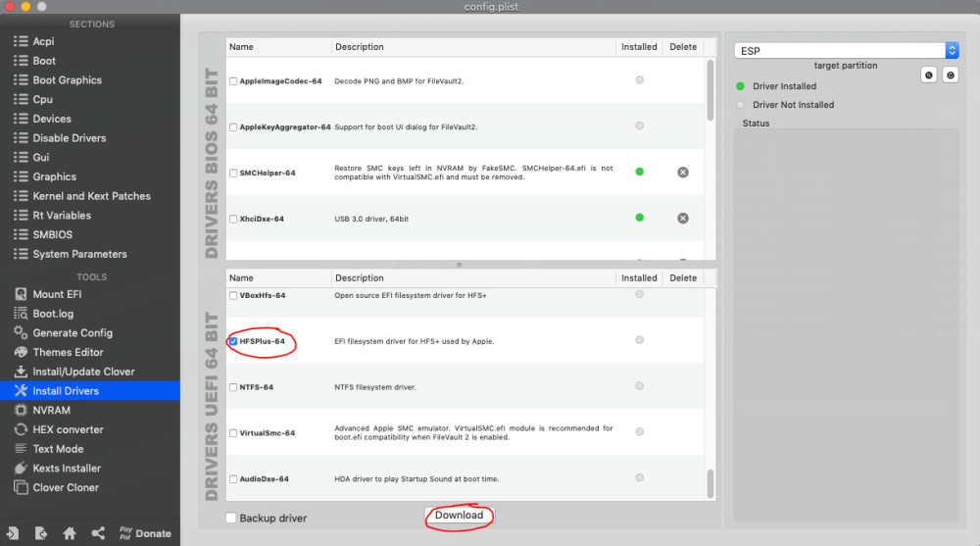Click the PayPal Donate button
This screenshot has height=546, width=980.
coord(145,533)
